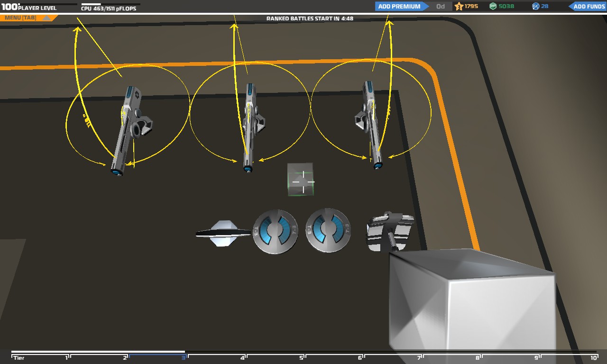Click the blue GC currency icon
The width and height of the screenshot is (607, 364).
pyautogui.click(x=536, y=7)
